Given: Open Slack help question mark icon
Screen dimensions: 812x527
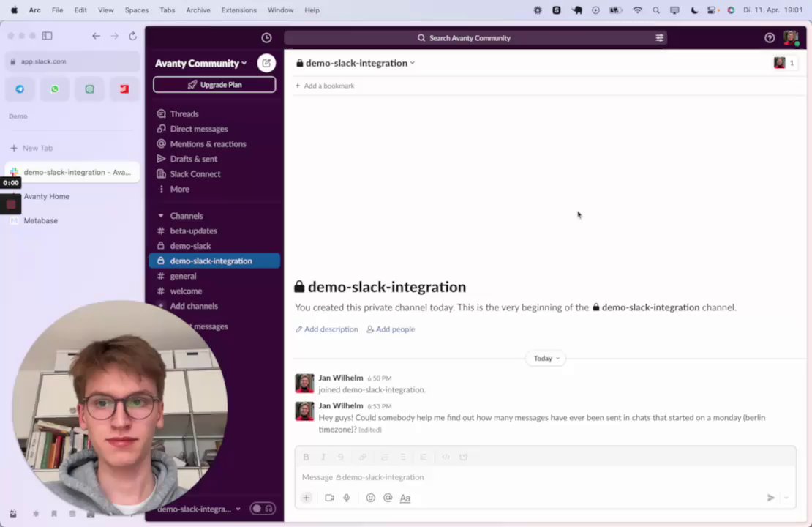Looking at the screenshot, I should coord(770,38).
